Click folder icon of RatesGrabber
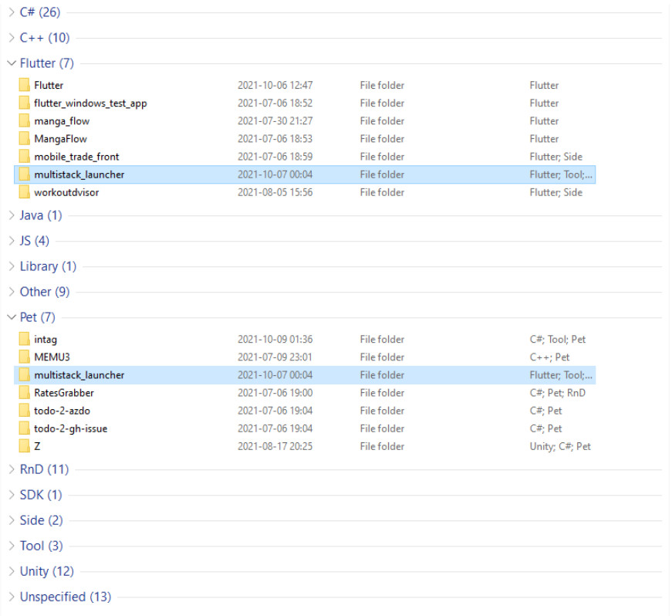The width and height of the screenshot is (672, 616). click(x=25, y=393)
